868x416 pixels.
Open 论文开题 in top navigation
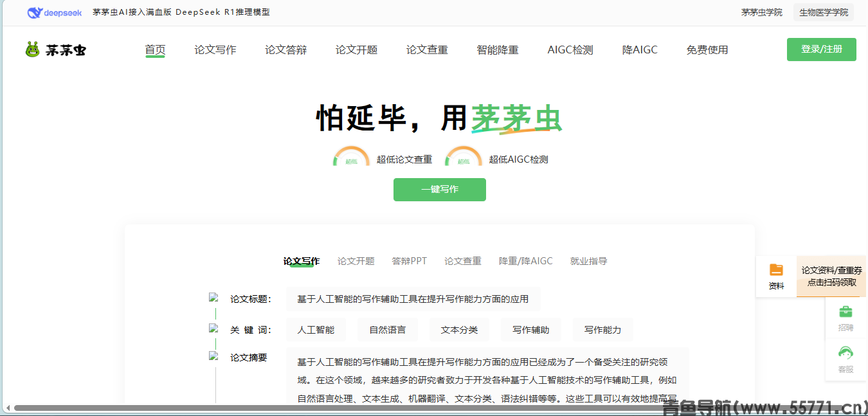coord(356,50)
